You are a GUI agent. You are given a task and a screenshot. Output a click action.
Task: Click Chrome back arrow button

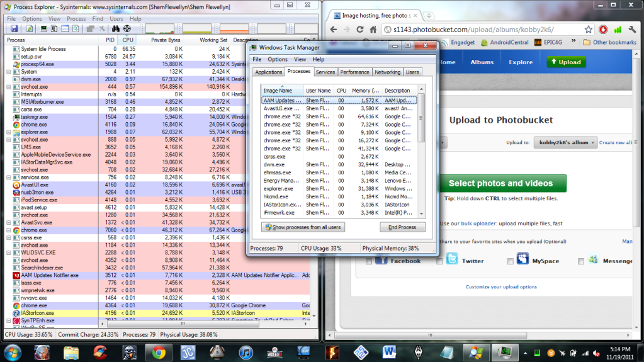[334, 30]
